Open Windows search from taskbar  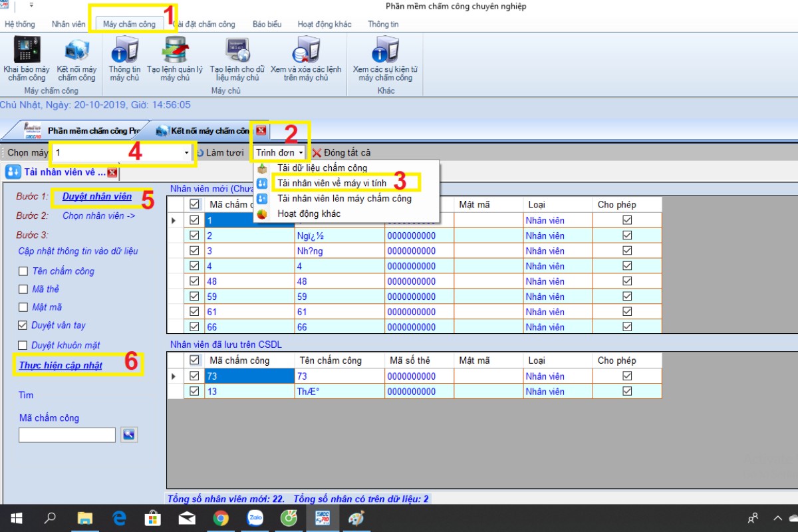[51, 518]
